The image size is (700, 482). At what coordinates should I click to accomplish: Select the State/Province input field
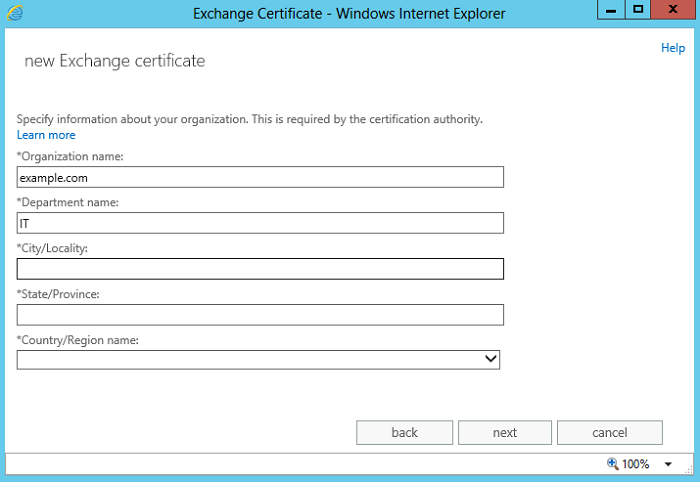260,315
